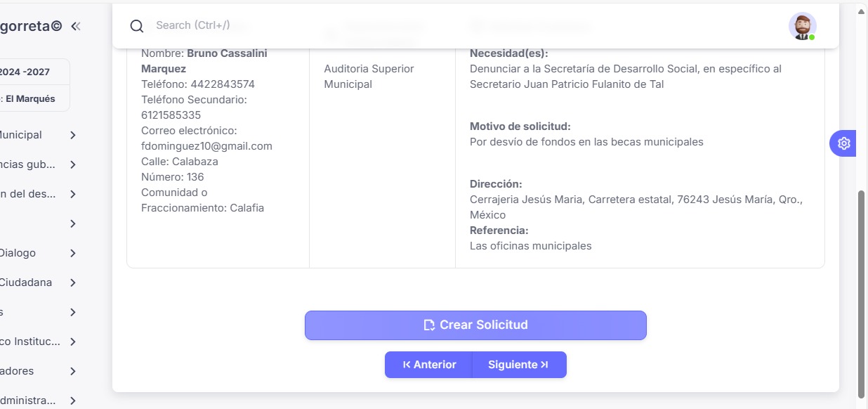The width and height of the screenshot is (868, 409).
Task: Go back with the Anterior button
Action: [x=429, y=365]
